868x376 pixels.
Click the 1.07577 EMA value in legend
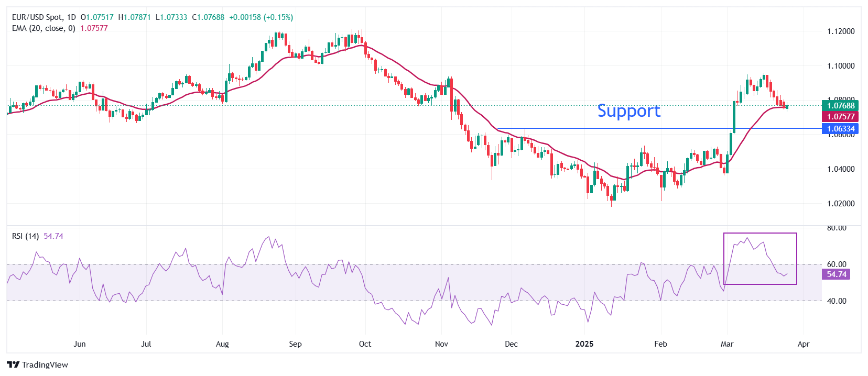click(94, 28)
